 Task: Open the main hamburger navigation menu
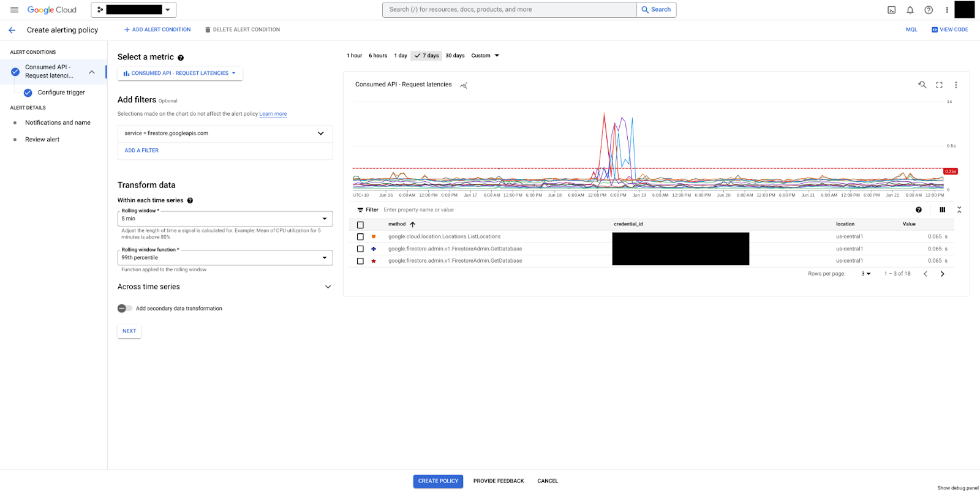pyautogui.click(x=14, y=10)
